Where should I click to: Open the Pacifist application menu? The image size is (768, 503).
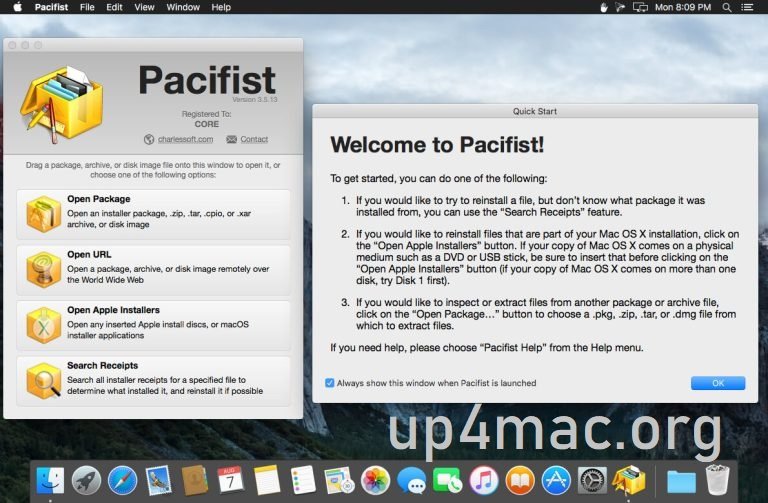click(51, 7)
